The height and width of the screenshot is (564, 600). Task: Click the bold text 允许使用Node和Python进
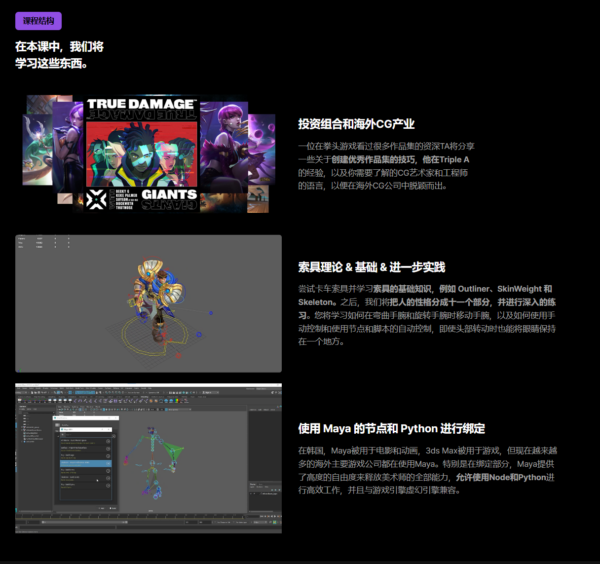[x=505, y=477]
